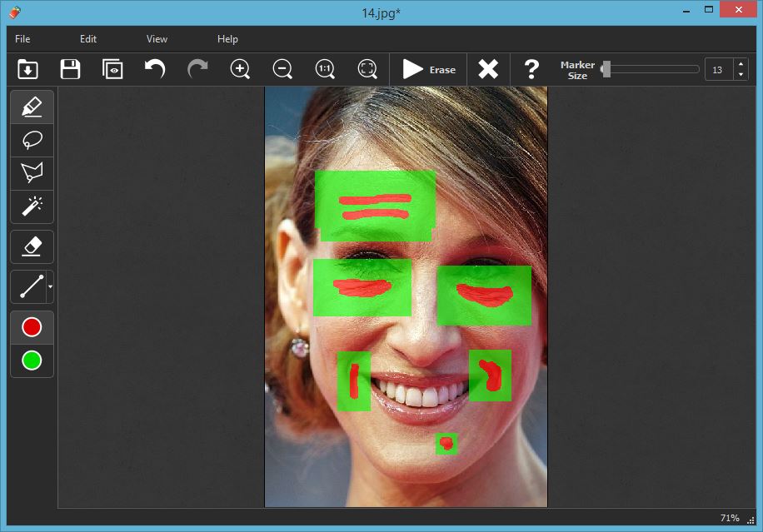Activate the Polygonal Lasso tool
763x532 pixels.
tap(31, 173)
